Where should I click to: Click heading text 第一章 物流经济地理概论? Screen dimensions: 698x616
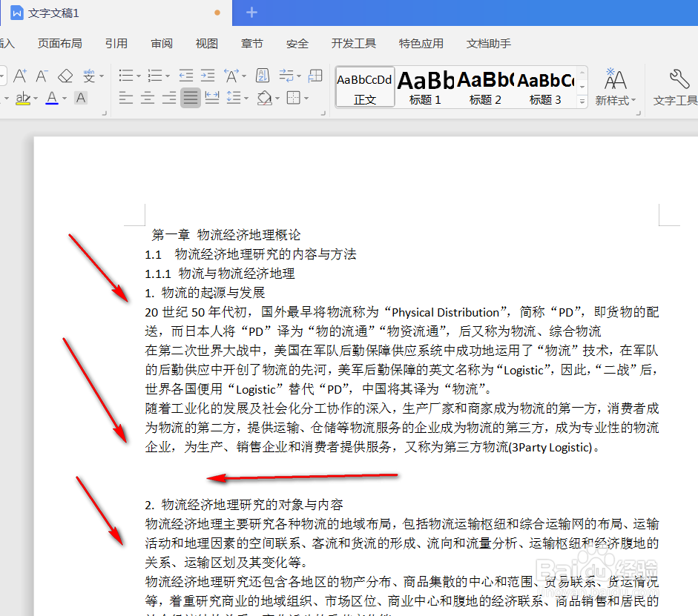(226, 235)
